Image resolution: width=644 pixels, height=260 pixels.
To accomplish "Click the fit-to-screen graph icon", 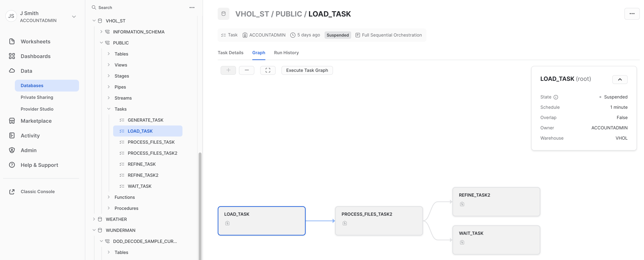I will tap(268, 70).
